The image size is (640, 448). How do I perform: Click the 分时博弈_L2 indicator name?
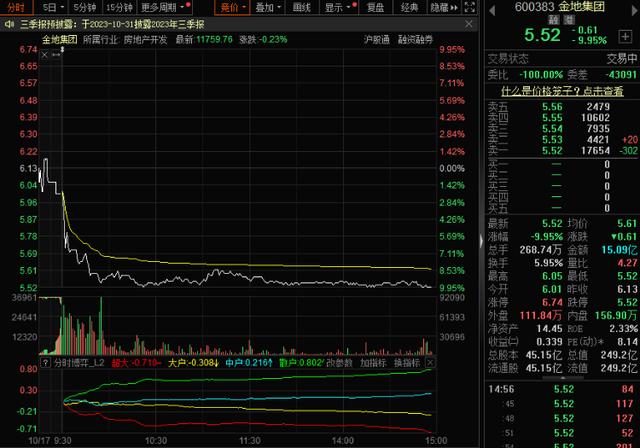(79, 363)
